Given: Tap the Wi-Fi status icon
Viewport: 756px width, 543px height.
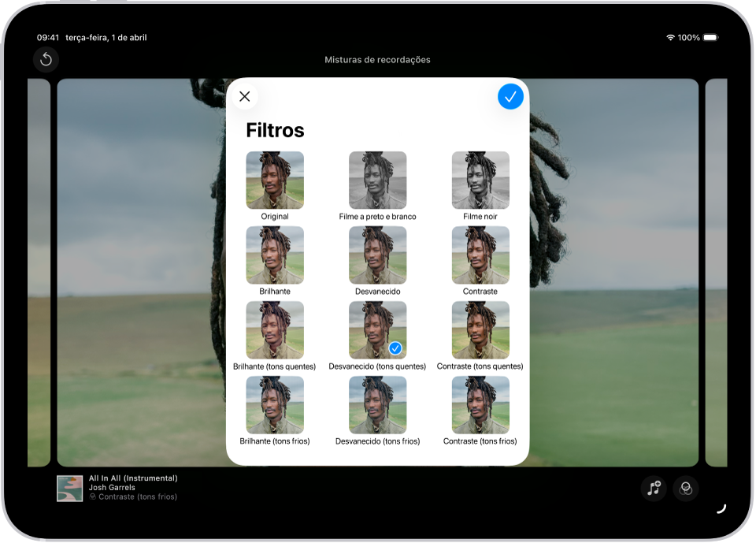Looking at the screenshot, I should [670, 37].
